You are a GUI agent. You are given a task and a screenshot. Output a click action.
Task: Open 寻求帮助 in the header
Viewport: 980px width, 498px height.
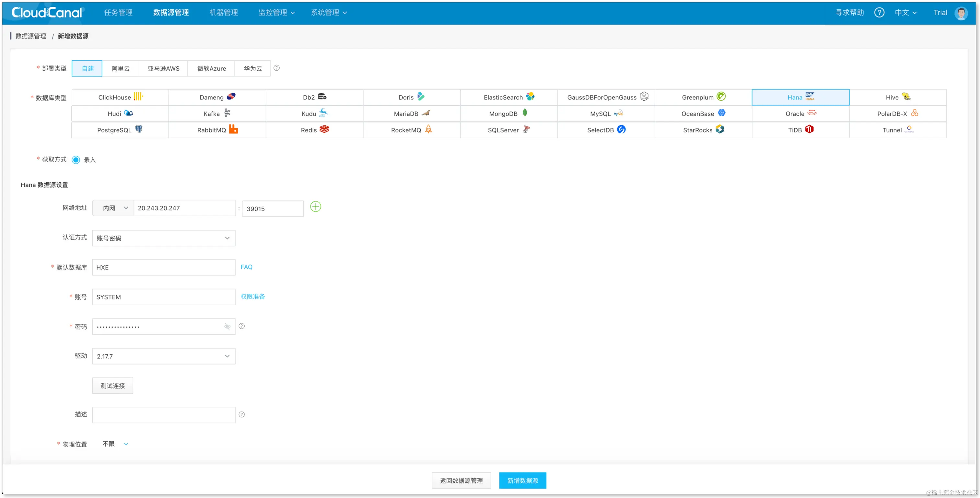pyautogui.click(x=849, y=13)
